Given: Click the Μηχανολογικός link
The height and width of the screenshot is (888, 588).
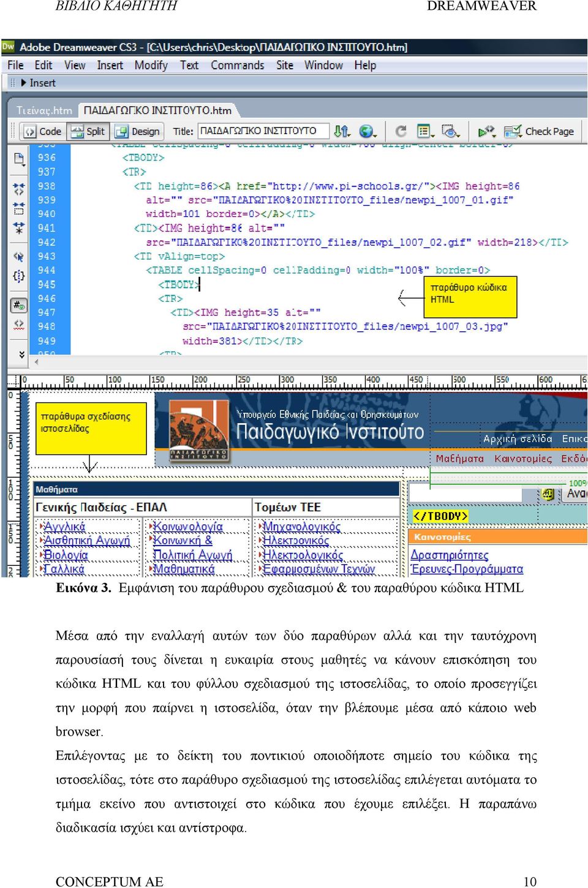Looking at the screenshot, I should (x=301, y=527).
